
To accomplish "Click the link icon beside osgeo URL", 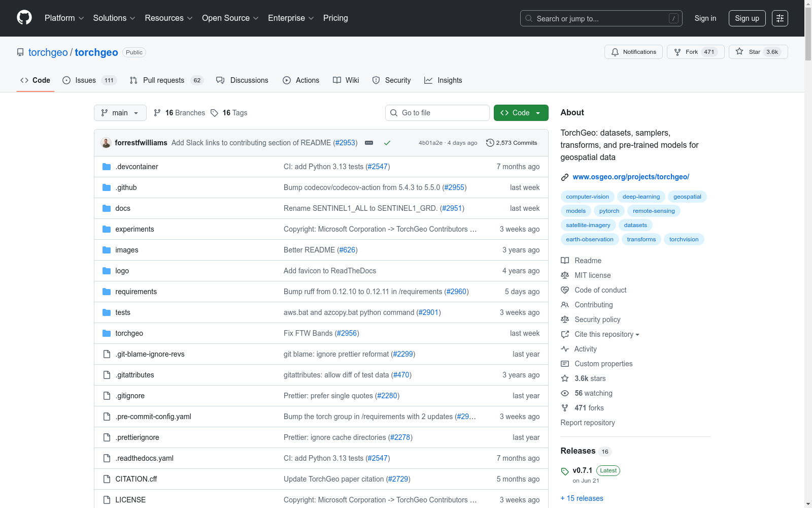I will pos(565,177).
